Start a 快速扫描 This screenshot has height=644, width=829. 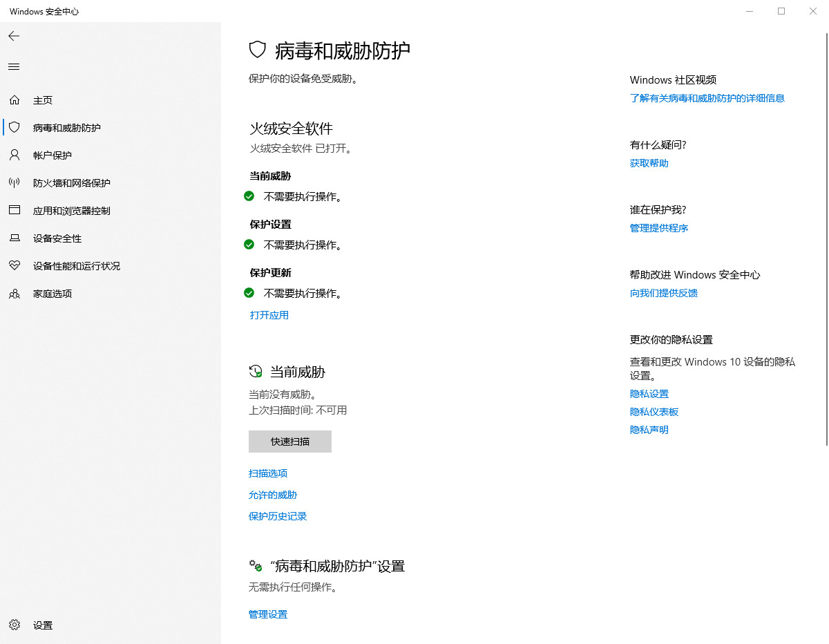click(x=289, y=441)
